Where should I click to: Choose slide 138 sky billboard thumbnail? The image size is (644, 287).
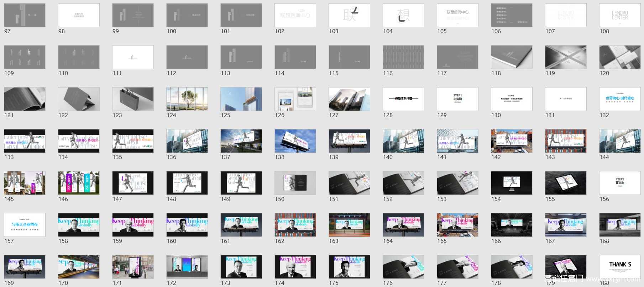coord(295,141)
